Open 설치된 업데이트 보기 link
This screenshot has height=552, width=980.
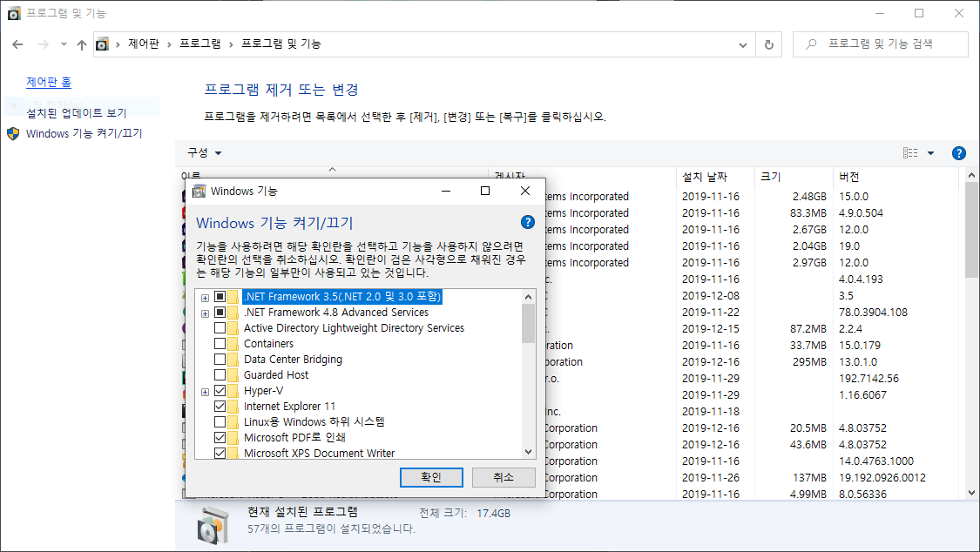click(77, 113)
